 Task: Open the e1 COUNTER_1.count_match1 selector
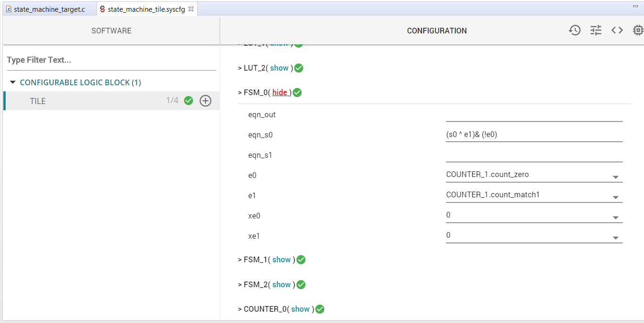click(x=616, y=197)
